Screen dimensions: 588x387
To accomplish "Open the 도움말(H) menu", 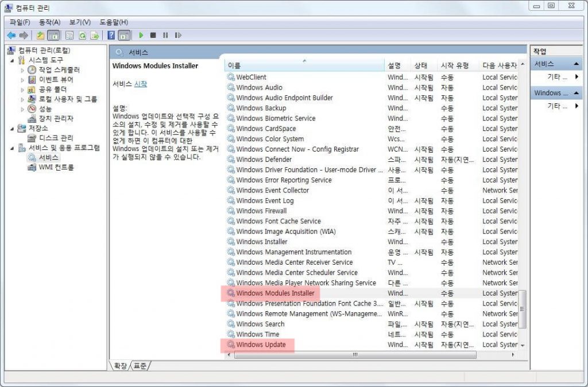I will 114,22.
